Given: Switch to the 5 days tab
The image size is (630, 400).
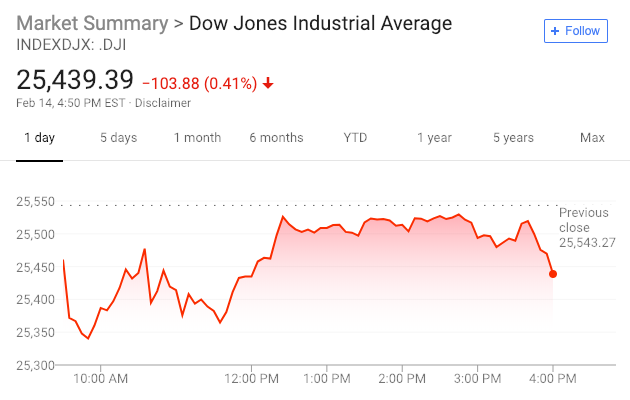Looking at the screenshot, I should (118, 138).
